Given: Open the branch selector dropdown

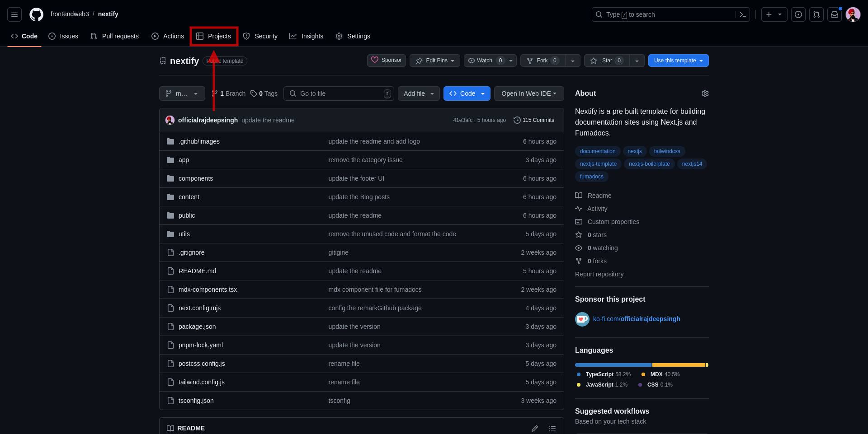Looking at the screenshot, I should coord(182,93).
